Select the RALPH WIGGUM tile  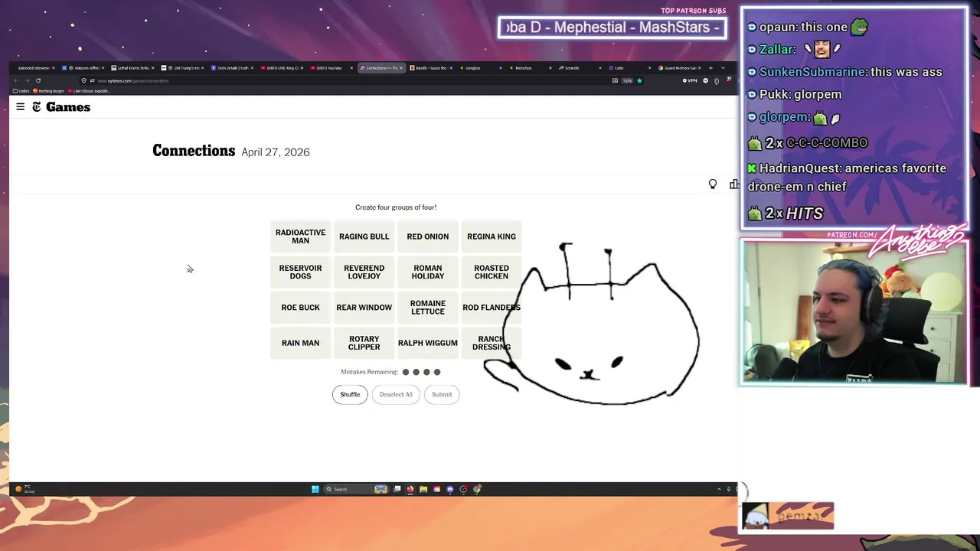427,343
